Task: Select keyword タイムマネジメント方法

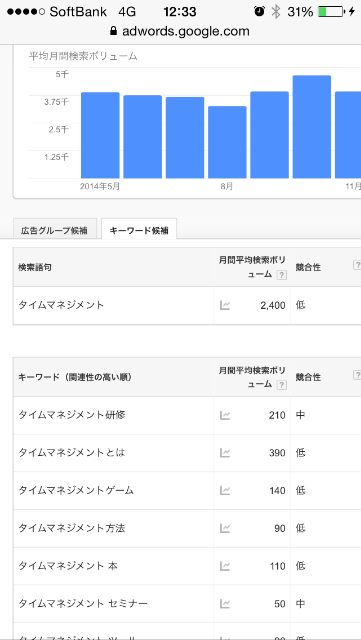Action: (72, 528)
